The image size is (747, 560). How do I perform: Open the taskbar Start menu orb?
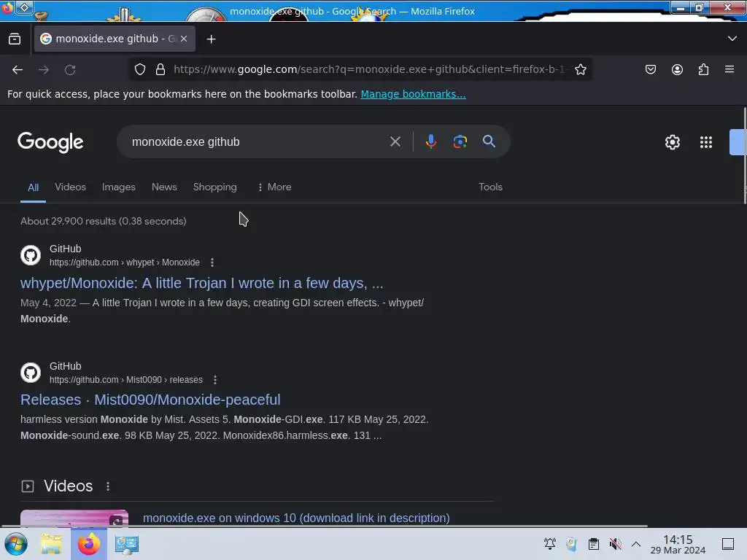pyautogui.click(x=16, y=544)
